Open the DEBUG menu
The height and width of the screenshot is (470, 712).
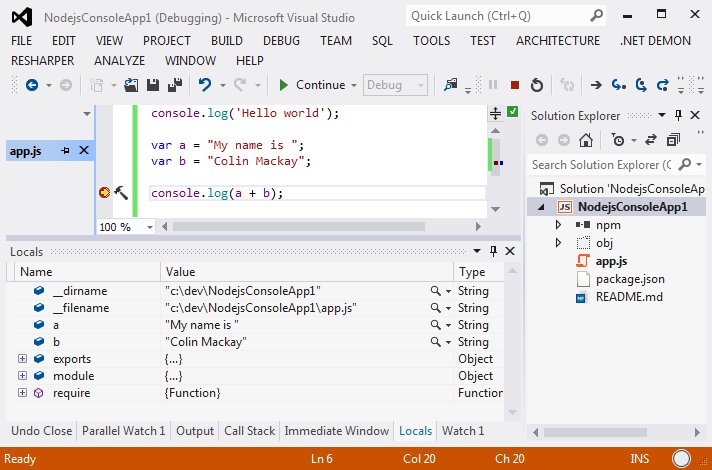tap(282, 41)
